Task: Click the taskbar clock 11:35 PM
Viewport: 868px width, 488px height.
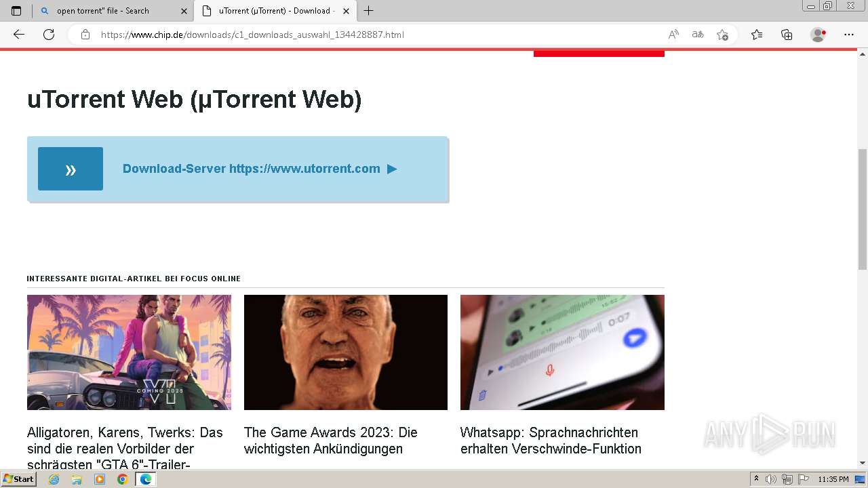Action: coord(833,479)
